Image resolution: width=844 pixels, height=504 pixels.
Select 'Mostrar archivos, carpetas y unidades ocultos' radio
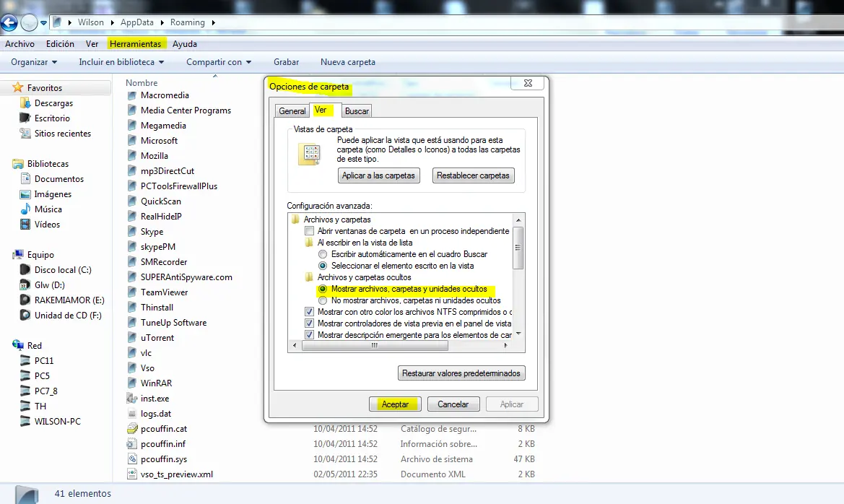(323, 289)
